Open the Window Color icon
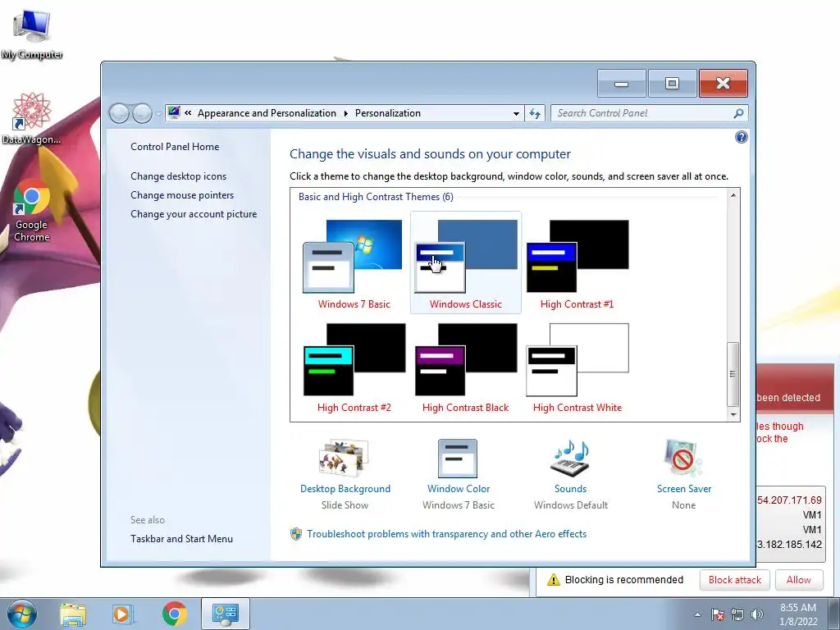The width and height of the screenshot is (840, 630). [x=458, y=459]
